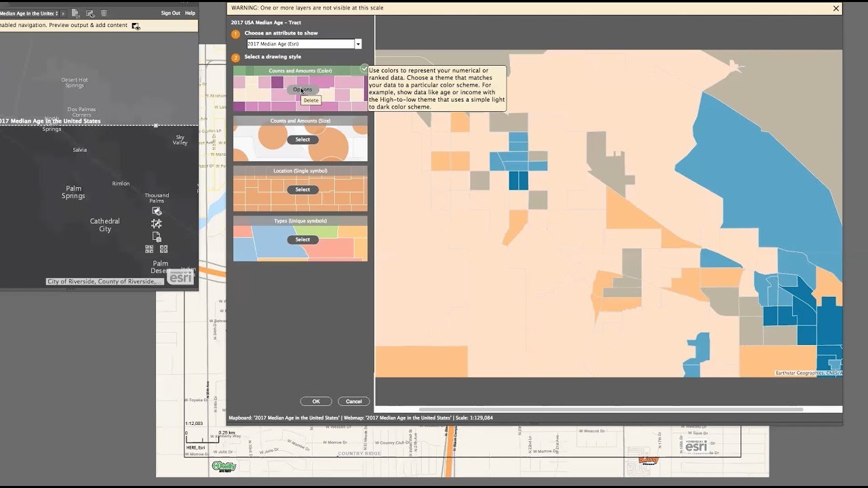Click the checkmark on Counts and Amounts (Color)
Image resolution: width=868 pixels, height=488 pixels.
[364, 68]
